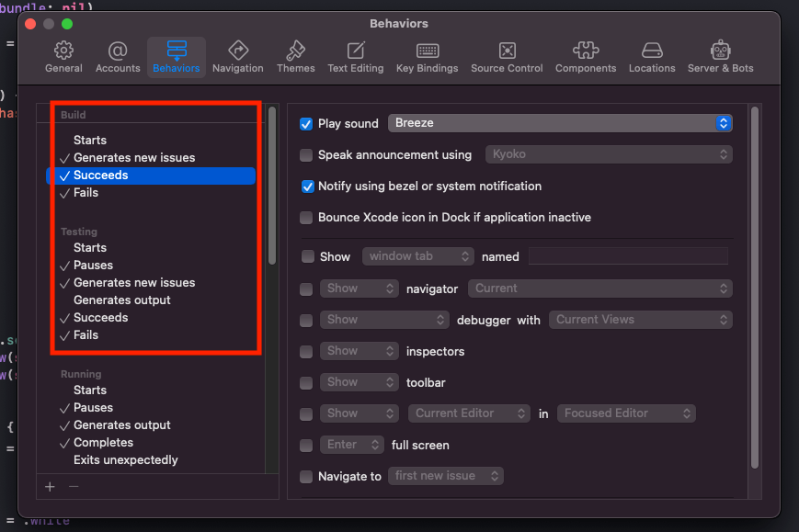Remove behavior with the minus button

(74, 487)
